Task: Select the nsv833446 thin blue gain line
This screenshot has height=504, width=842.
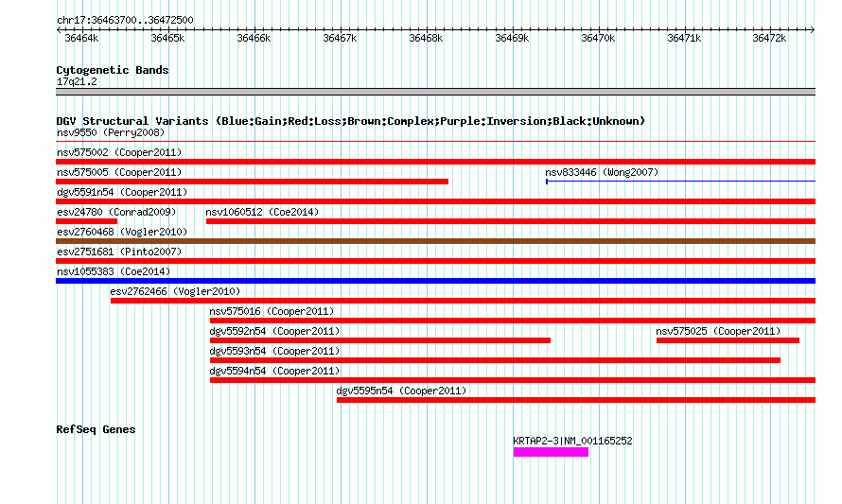Action: click(680, 182)
